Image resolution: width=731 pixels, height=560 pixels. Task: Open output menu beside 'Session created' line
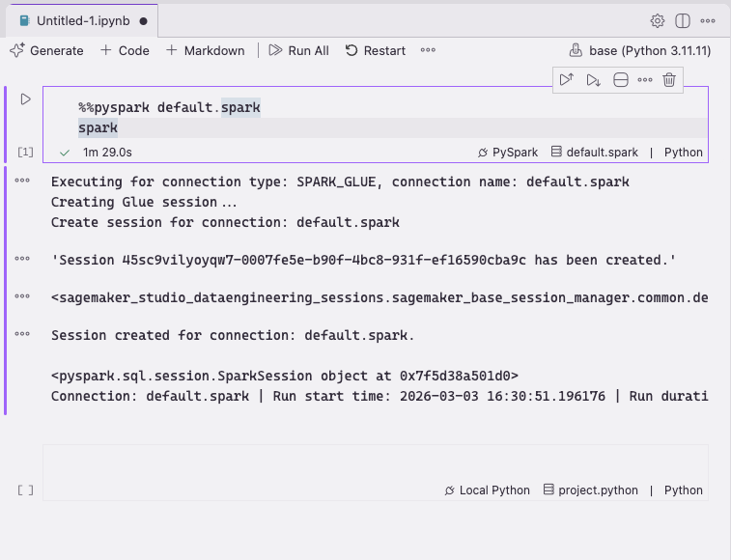[x=22, y=334]
